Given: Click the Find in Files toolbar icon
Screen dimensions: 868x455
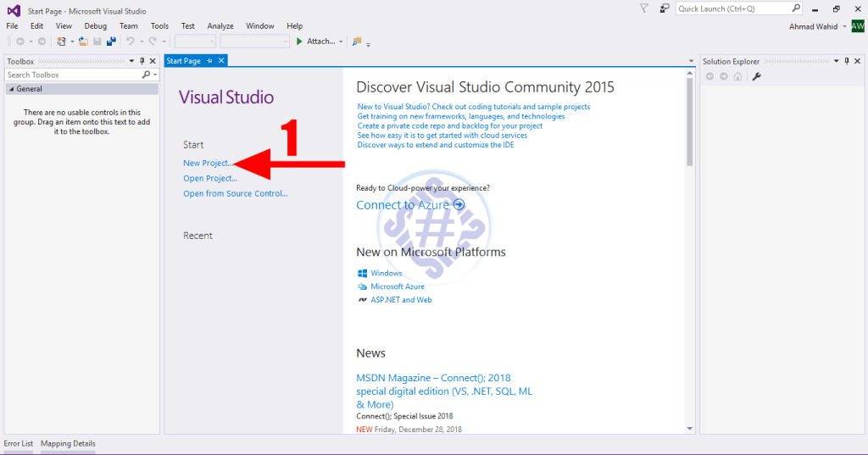Looking at the screenshot, I should [x=357, y=41].
